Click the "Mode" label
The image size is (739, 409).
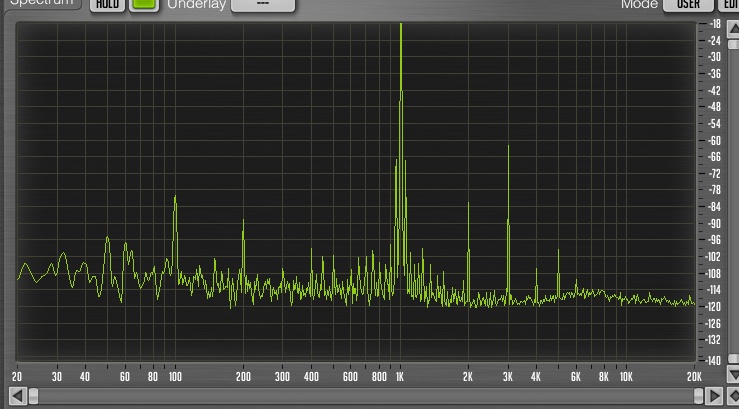[639, 4]
